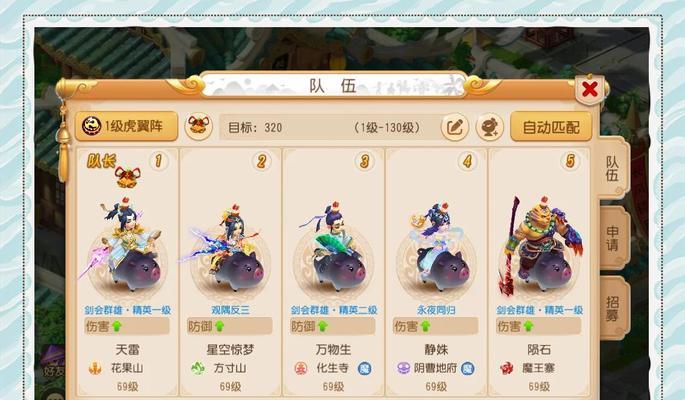The width and height of the screenshot is (685, 400).
Task: Click the invite member icon
Action: click(x=489, y=127)
